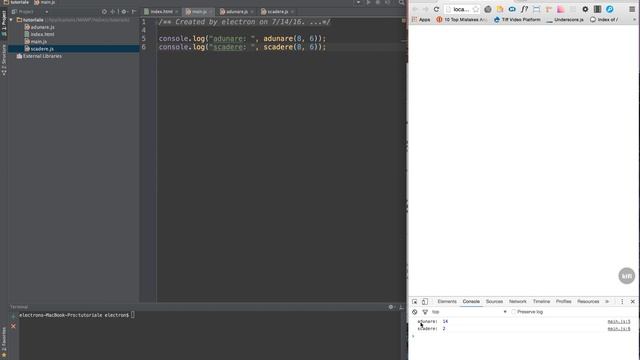This screenshot has width=640, height=360.
Task: Open the Underscore.js bookmark
Action: click(565, 20)
